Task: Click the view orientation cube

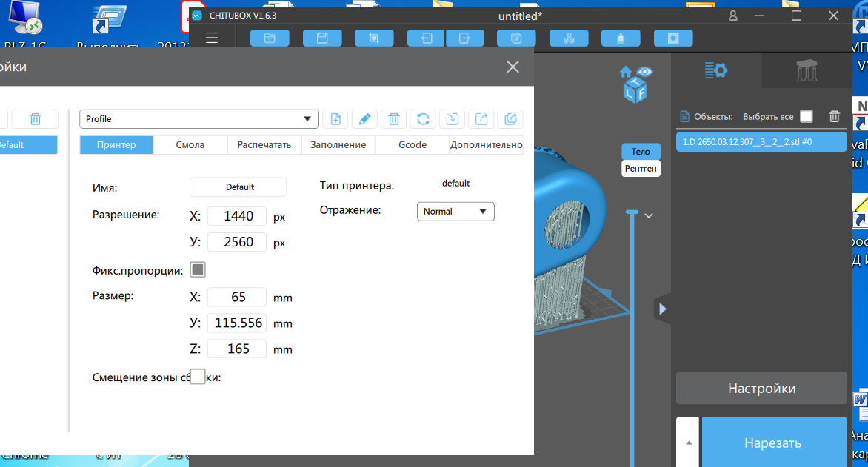Action: 635,90
